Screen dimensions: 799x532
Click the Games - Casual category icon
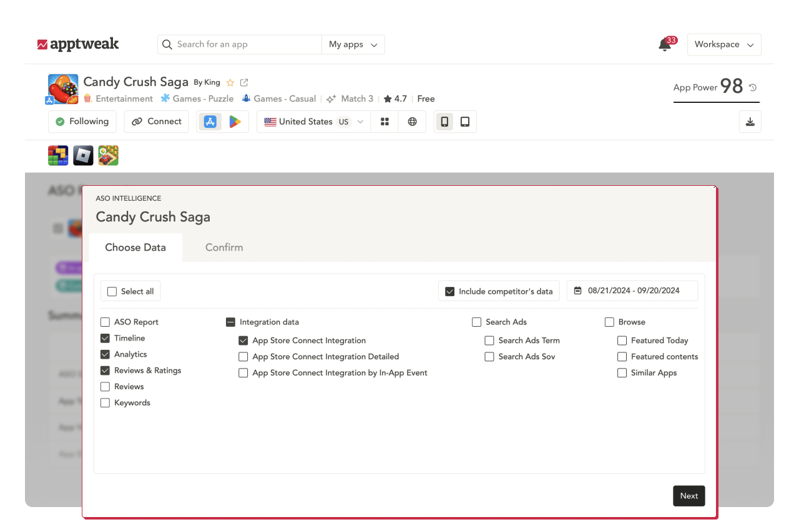coord(246,99)
